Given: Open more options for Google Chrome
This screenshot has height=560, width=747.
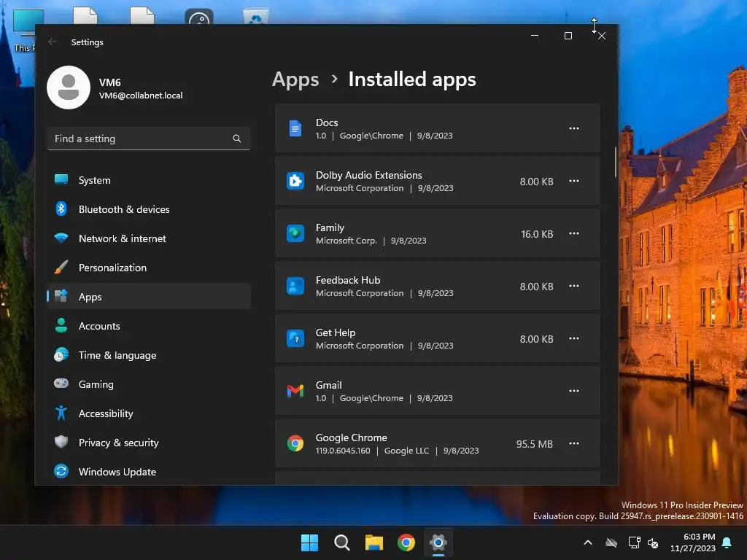Looking at the screenshot, I should click(x=574, y=443).
